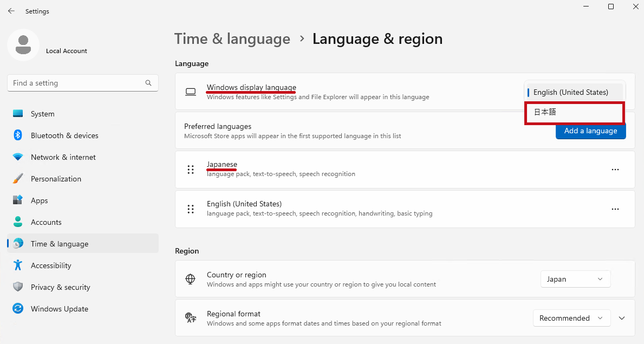Select 日本語 from display language list

tap(575, 112)
